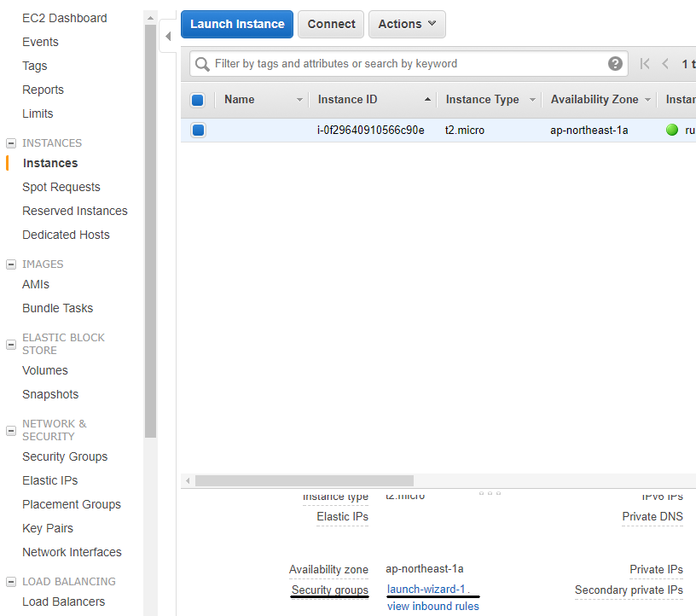Click the sidebar vertical scrollbar thumb

pyautogui.click(x=150, y=231)
